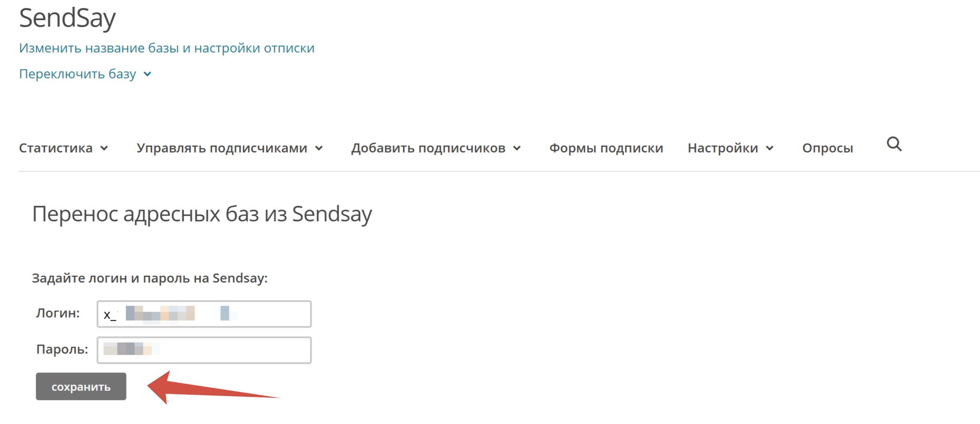The image size is (980, 424).
Task: Click the SendSay site title
Action: click(68, 18)
